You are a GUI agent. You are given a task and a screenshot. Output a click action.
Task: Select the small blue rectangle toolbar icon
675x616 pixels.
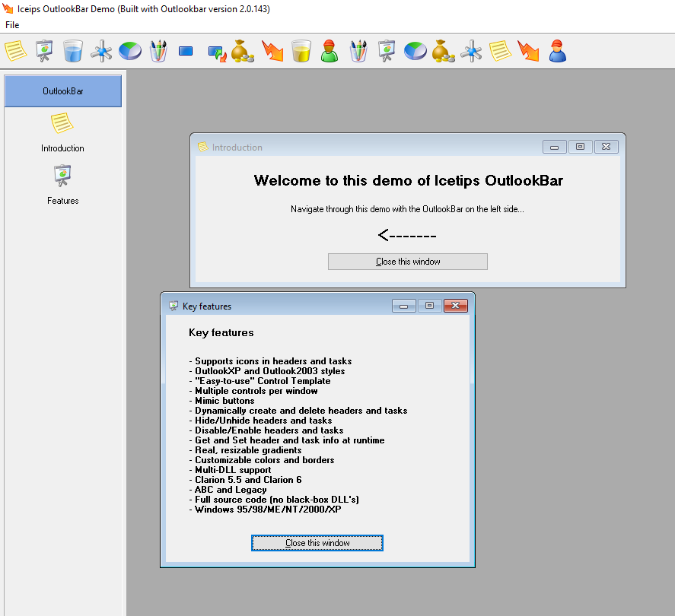186,51
